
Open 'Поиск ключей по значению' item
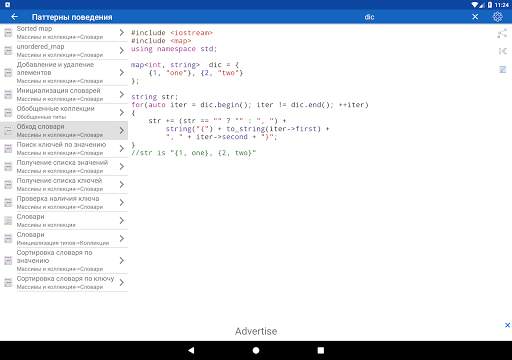point(64,149)
